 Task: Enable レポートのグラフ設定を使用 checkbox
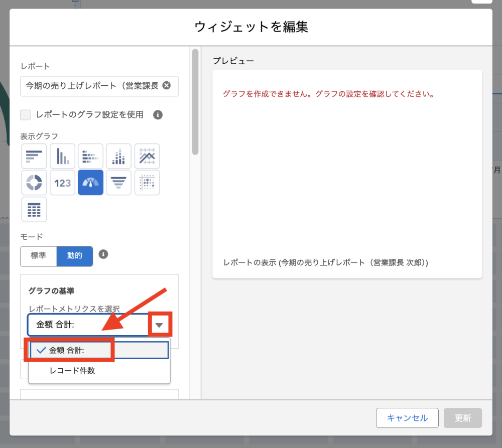click(x=26, y=115)
